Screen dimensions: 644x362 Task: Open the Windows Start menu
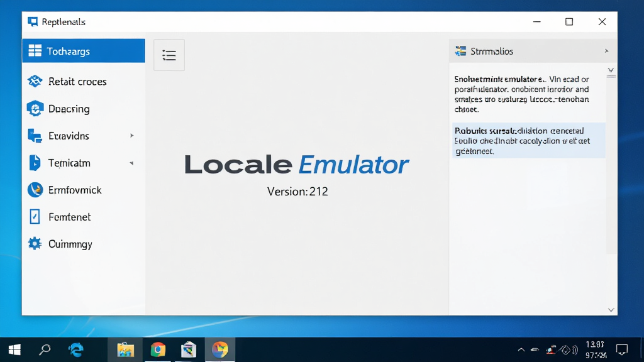coord(14,349)
